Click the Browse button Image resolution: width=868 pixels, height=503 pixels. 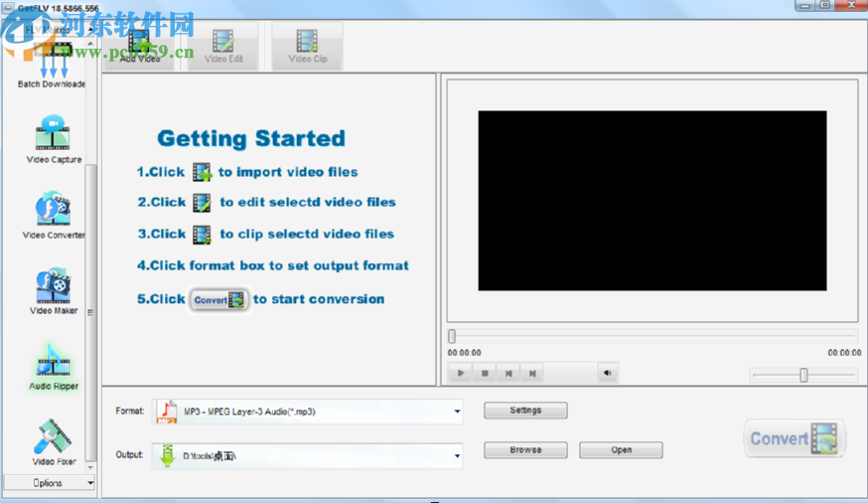(525, 450)
